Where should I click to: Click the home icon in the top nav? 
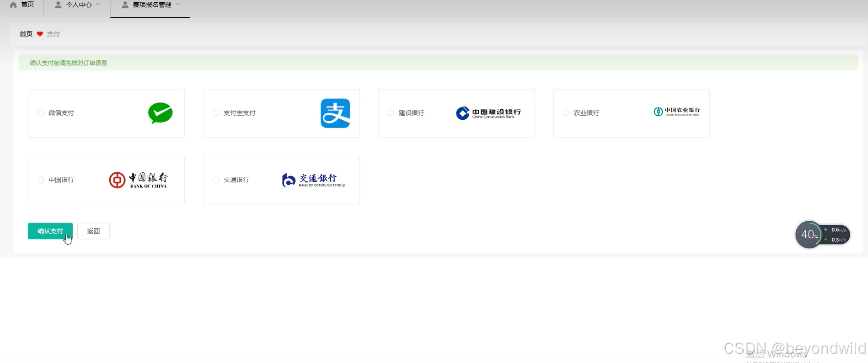[13, 5]
